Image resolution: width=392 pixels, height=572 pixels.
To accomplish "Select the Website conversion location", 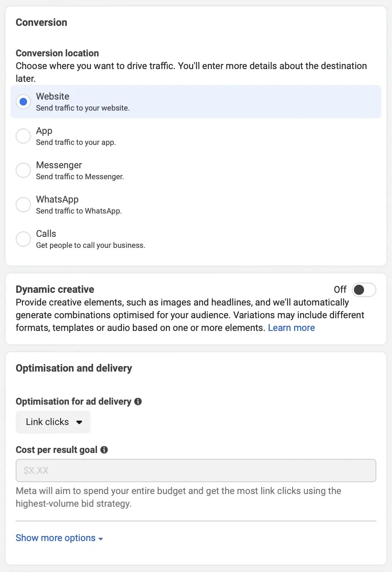I will tap(23, 102).
